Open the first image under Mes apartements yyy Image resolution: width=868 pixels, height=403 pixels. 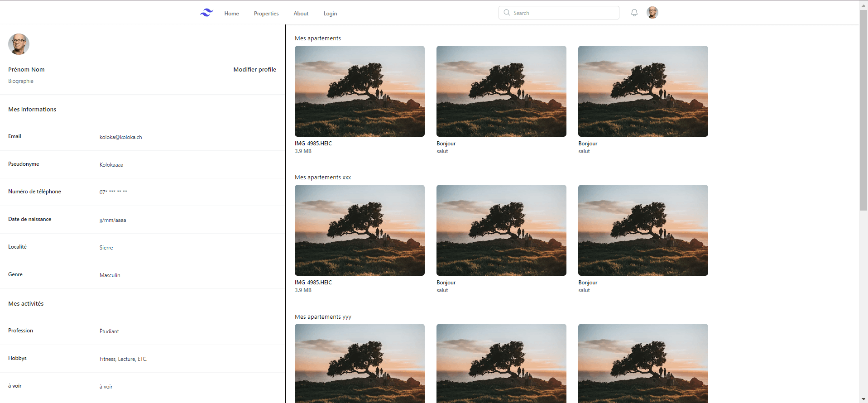tap(360, 363)
